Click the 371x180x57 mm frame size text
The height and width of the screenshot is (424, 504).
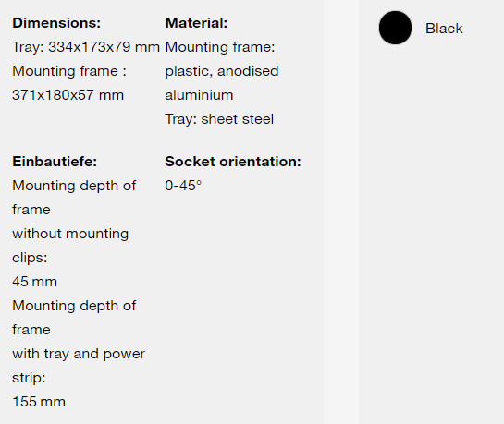coord(68,95)
